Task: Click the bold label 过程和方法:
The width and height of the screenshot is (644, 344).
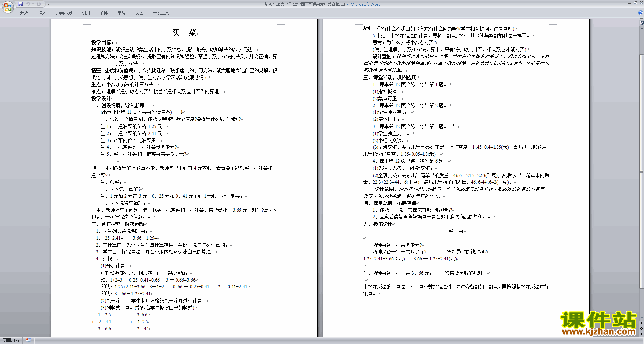Action: [x=104, y=56]
